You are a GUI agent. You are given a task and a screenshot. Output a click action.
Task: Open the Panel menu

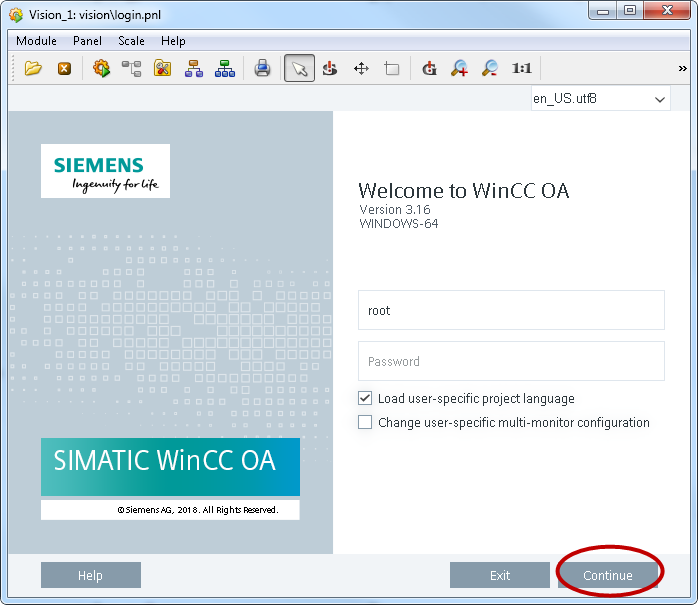87,41
